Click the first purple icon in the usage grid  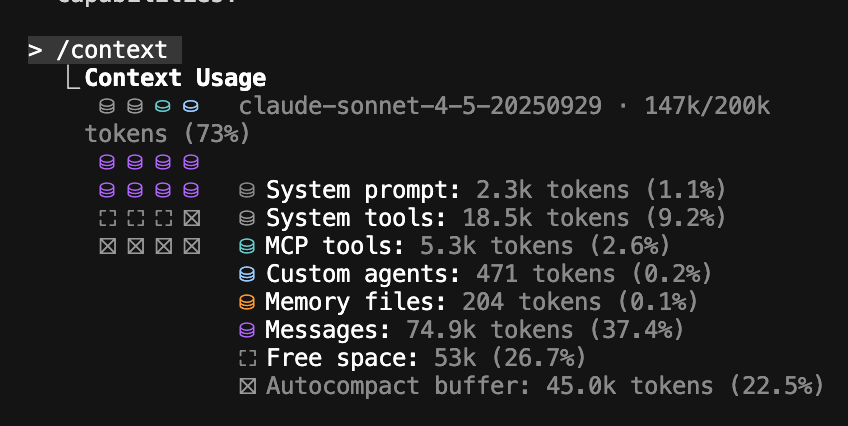pyautogui.click(x=107, y=162)
